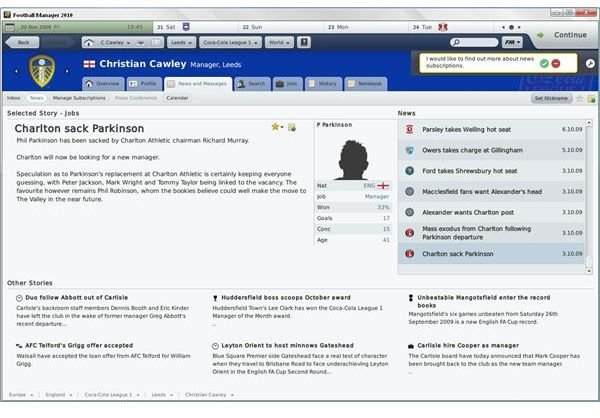Open the bookmarks book icon in the toolbar
The image size is (600, 418).
coord(304,42)
